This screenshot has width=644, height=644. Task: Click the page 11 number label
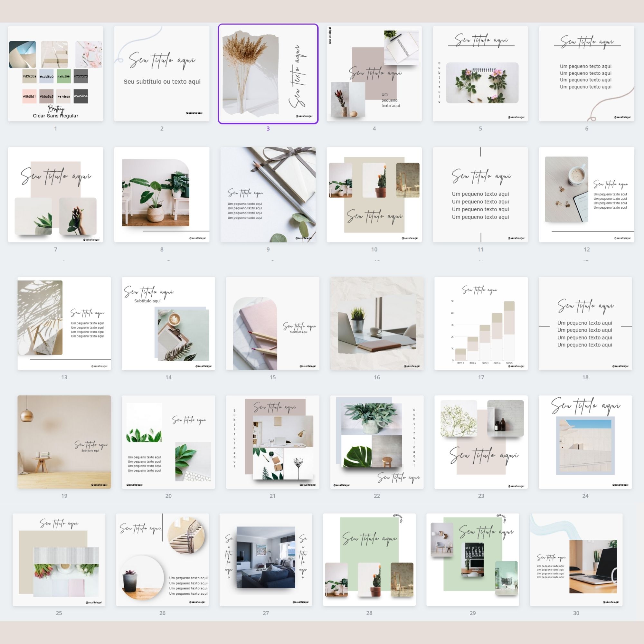click(x=481, y=249)
